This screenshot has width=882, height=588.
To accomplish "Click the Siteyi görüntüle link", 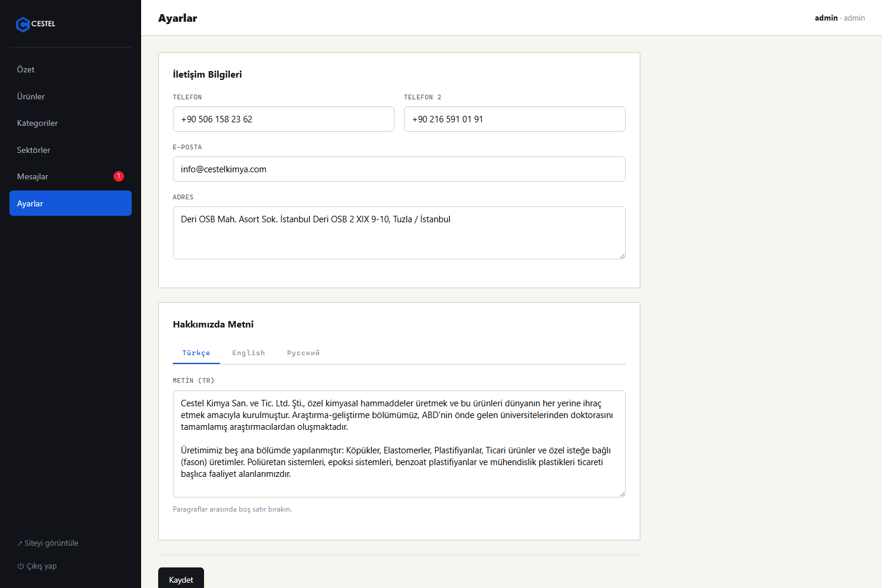I will click(48, 543).
